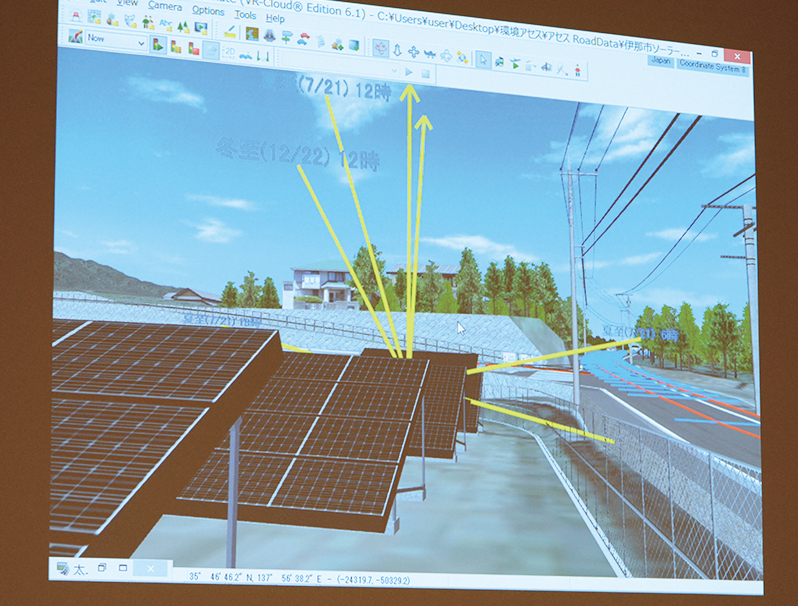The height and width of the screenshot is (606, 798).
Task: Open the Camera menu
Action: (x=165, y=6)
